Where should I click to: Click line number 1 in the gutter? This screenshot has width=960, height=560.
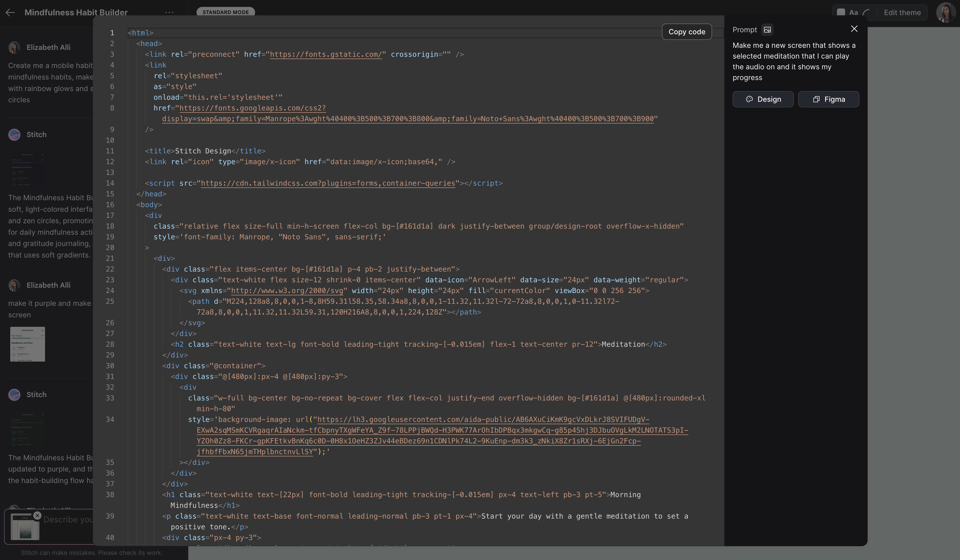coord(112,33)
